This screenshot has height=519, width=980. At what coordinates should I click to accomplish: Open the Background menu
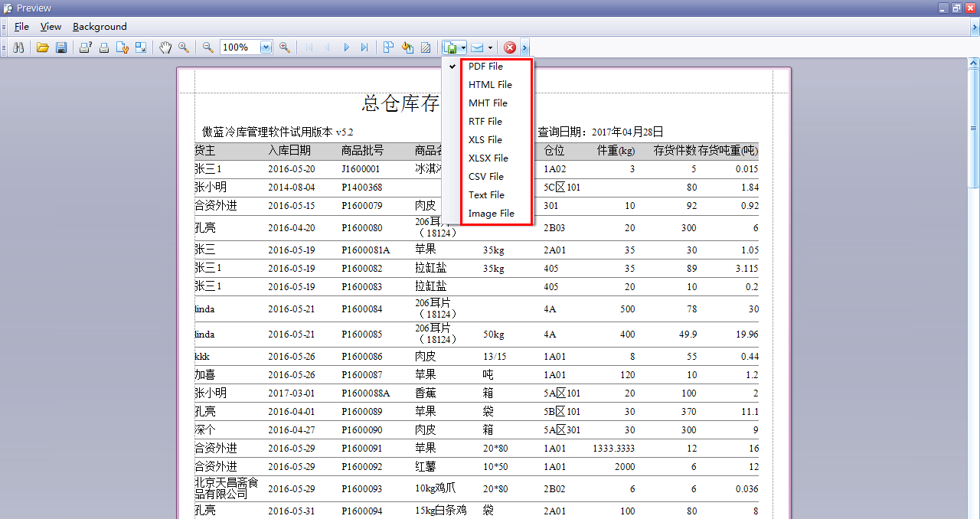(99, 27)
